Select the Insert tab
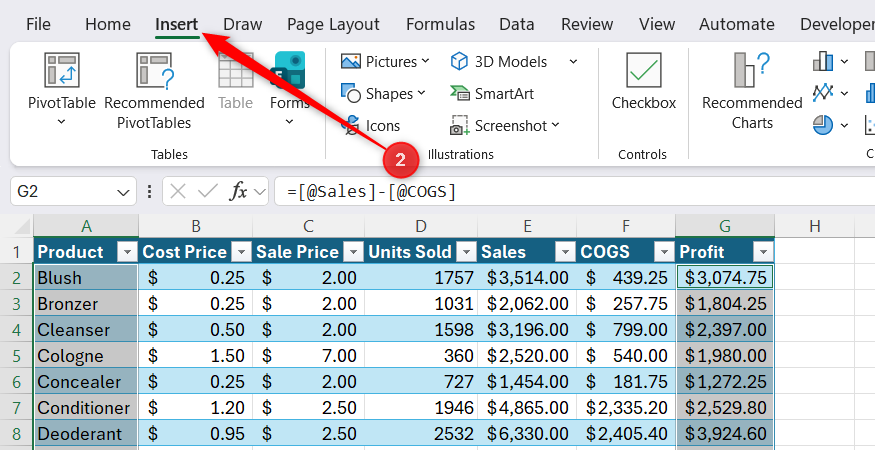The width and height of the screenshot is (875, 450). pos(176,24)
